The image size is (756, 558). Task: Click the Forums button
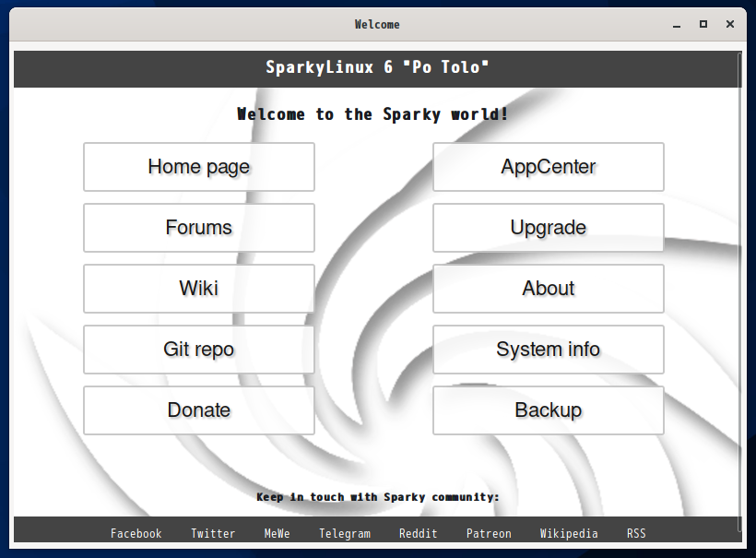pos(198,228)
